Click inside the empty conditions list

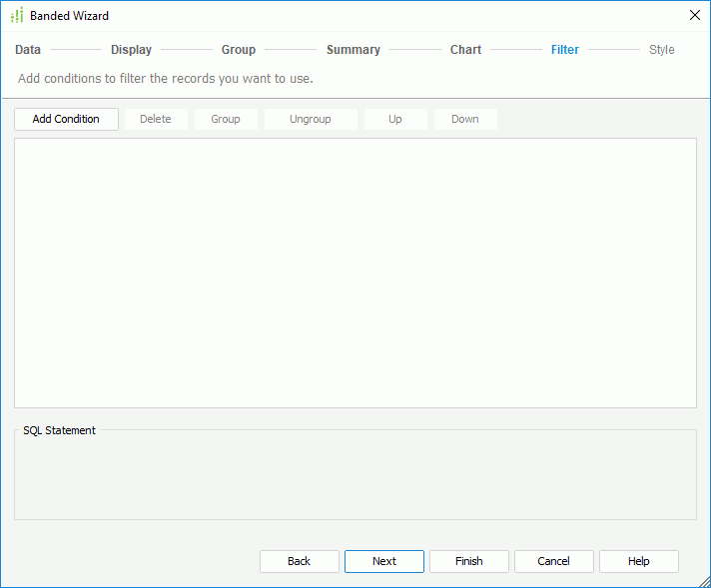click(x=355, y=273)
